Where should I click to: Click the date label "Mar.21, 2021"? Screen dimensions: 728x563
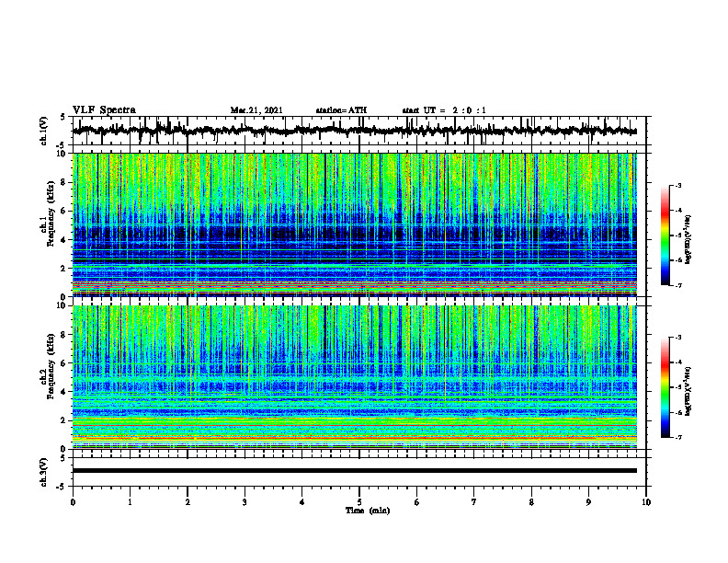point(256,110)
